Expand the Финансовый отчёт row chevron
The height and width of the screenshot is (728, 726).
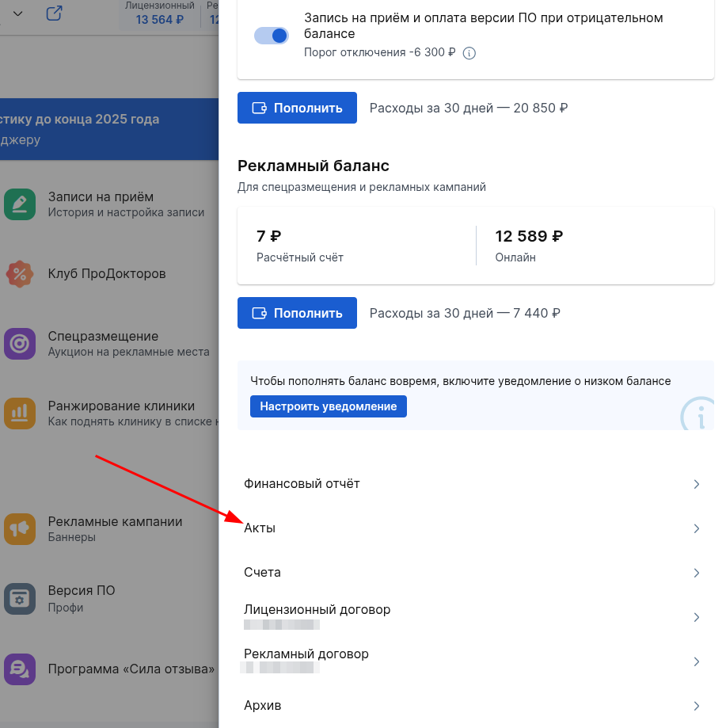(696, 484)
